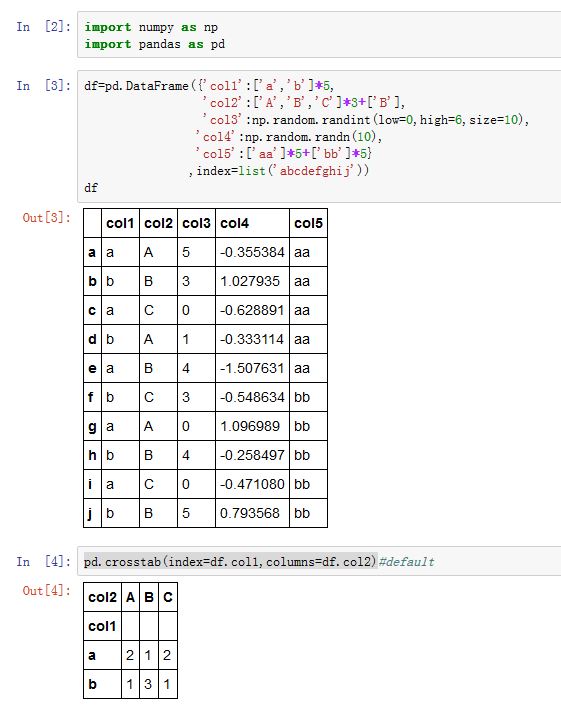
Task: Select the In [3] prompt label
Action: click(43, 86)
